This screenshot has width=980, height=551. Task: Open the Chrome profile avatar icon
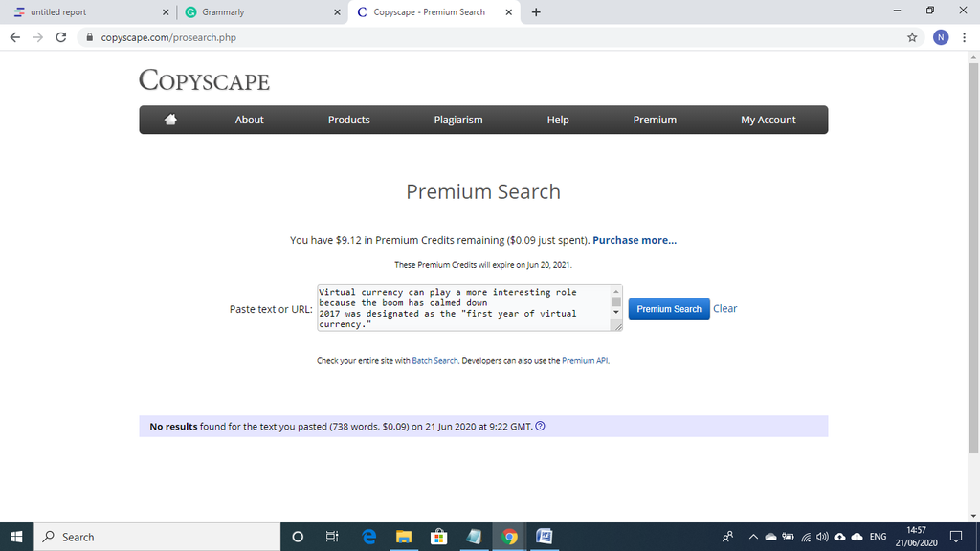tap(941, 37)
